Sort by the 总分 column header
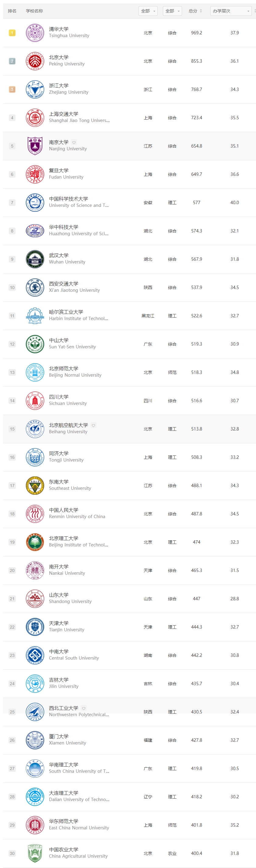Image resolution: width=256 pixels, height=868 pixels. [x=195, y=11]
